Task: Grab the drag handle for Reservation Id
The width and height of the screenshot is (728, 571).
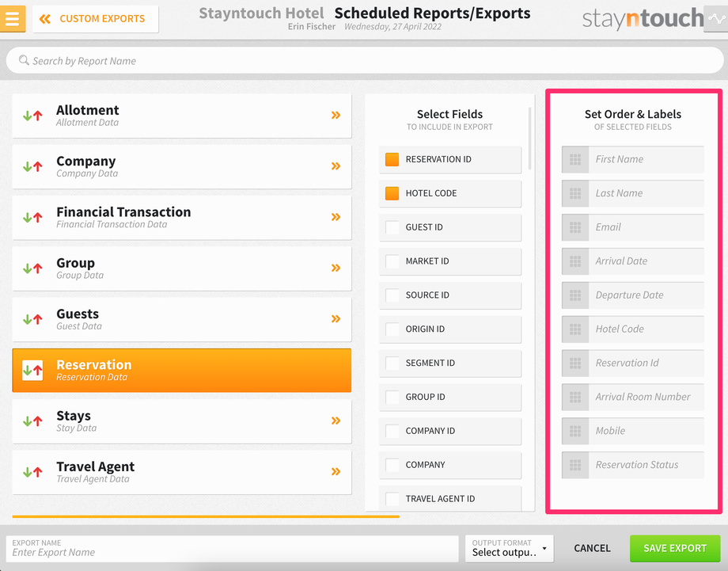Action: click(x=575, y=363)
